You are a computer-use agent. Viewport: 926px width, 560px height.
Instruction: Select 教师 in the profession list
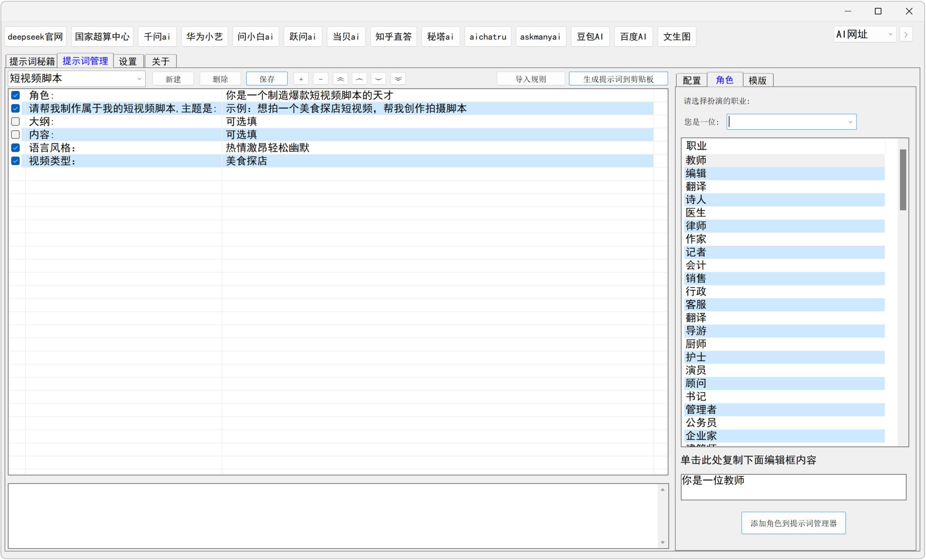pyautogui.click(x=785, y=160)
